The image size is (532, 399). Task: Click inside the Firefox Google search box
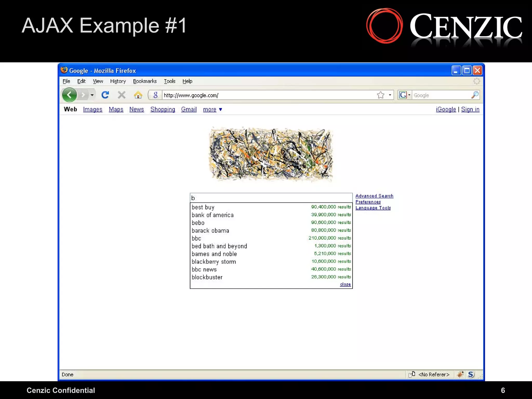(x=442, y=95)
